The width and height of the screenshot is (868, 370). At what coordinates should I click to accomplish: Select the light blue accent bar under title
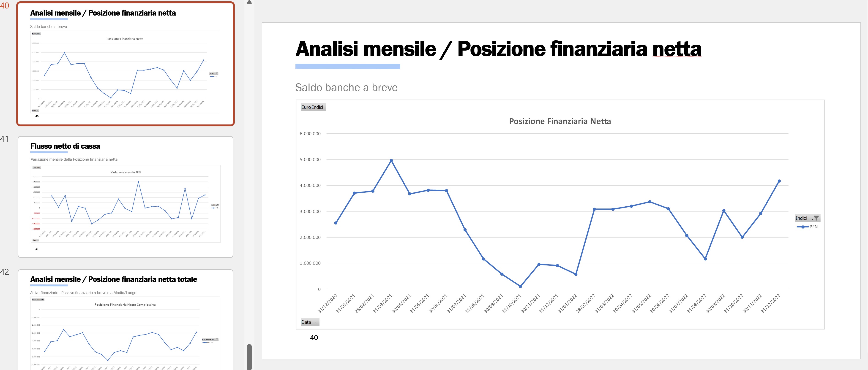(348, 66)
